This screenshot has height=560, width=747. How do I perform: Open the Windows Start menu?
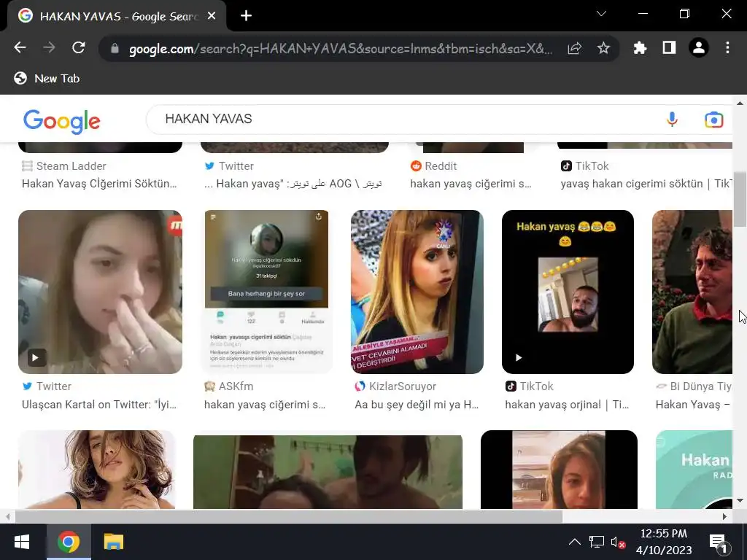22,542
